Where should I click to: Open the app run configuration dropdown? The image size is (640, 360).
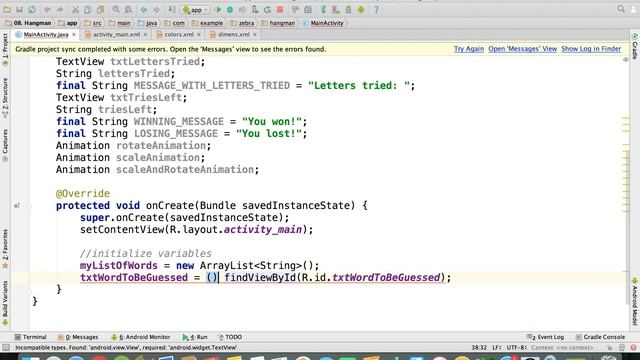pos(196,9)
